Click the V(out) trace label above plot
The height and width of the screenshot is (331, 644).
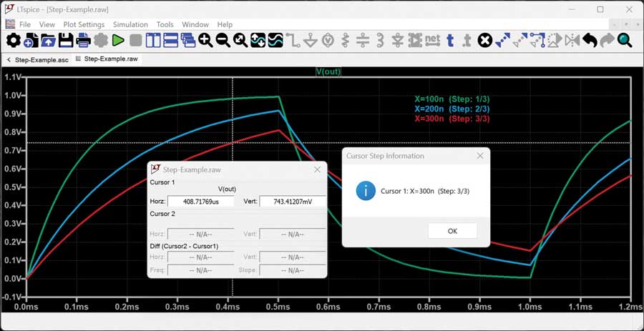[327, 71]
